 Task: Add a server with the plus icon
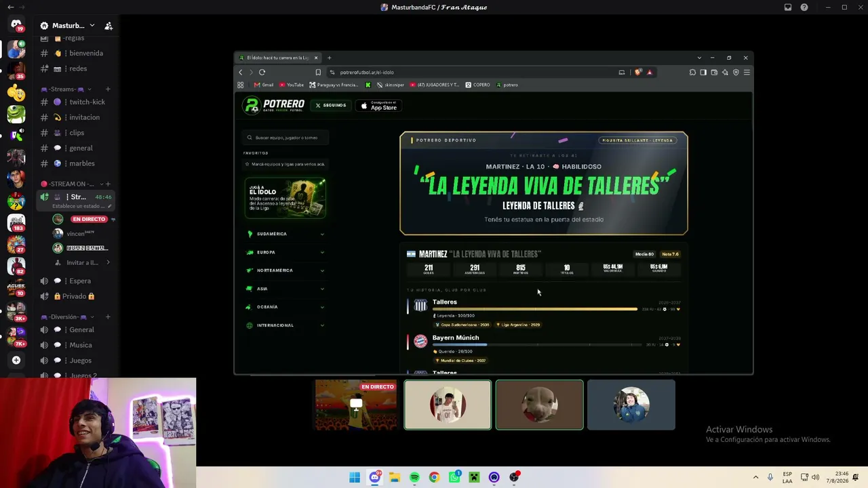(x=16, y=360)
